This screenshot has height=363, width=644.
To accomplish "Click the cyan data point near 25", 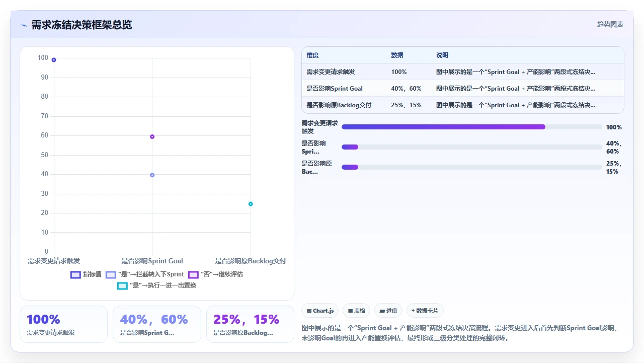I will (x=251, y=204).
